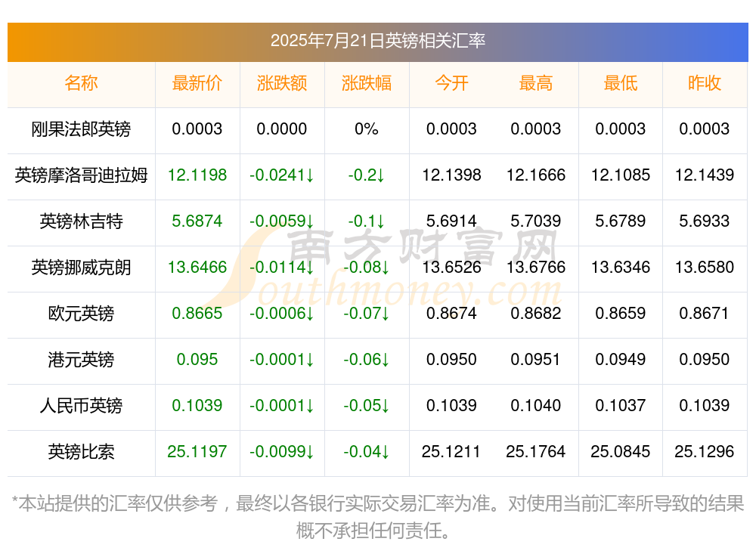Select low value 5.6789
The width and height of the screenshot is (756, 554).
click(x=621, y=221)
